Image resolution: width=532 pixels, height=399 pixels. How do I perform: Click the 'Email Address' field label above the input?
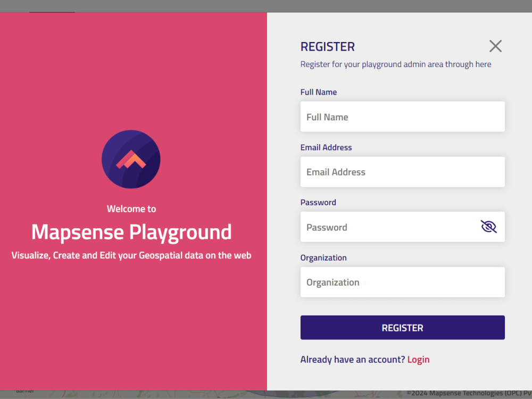[326, 147]
